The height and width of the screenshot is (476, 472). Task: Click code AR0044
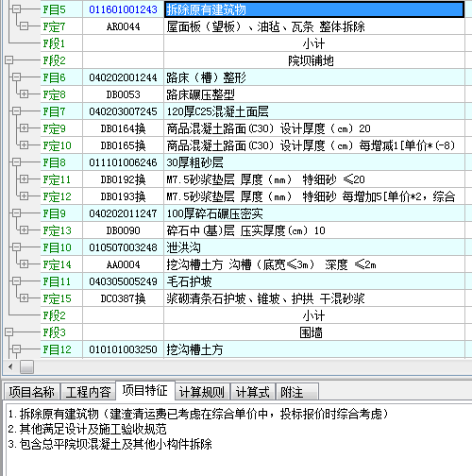[123, 26]
